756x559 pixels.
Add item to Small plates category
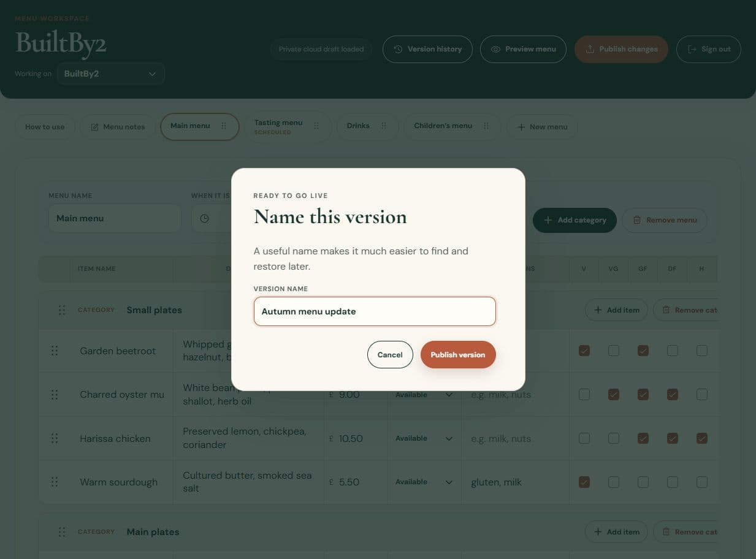coord(616,310)
